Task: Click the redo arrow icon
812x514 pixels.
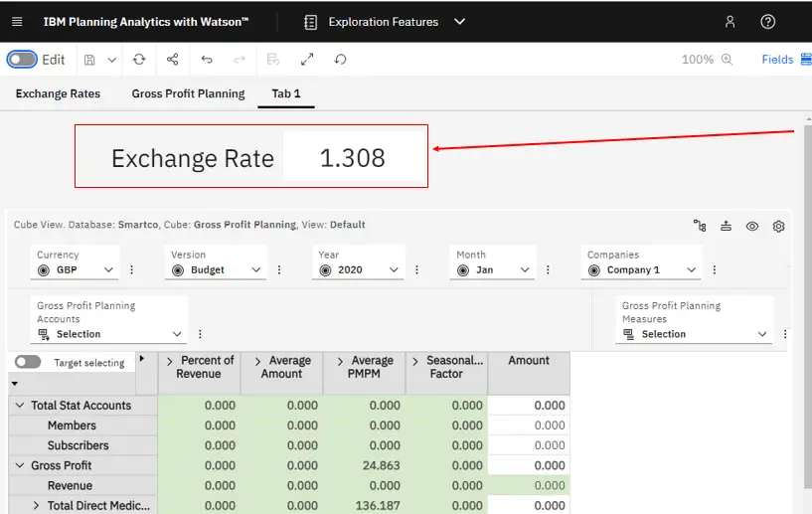Action: coord(240,60)
